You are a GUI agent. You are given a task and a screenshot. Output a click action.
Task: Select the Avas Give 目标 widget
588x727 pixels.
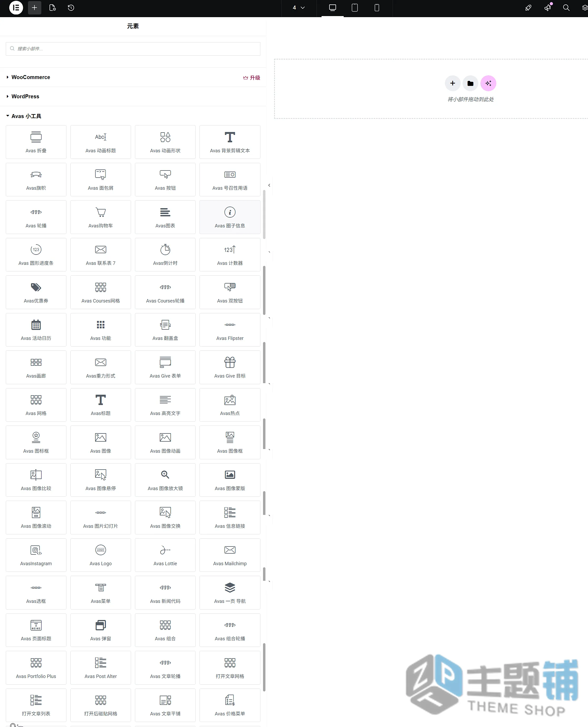pos(230,367)
